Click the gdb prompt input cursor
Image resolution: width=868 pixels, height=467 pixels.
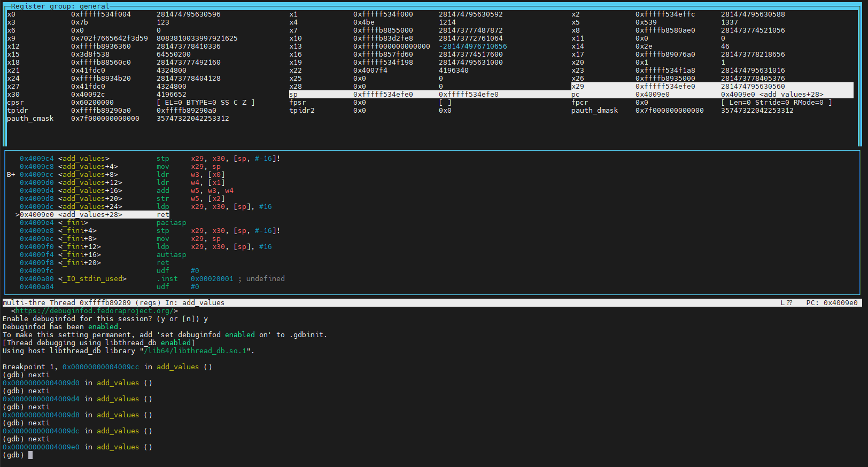tap(30, 455)
